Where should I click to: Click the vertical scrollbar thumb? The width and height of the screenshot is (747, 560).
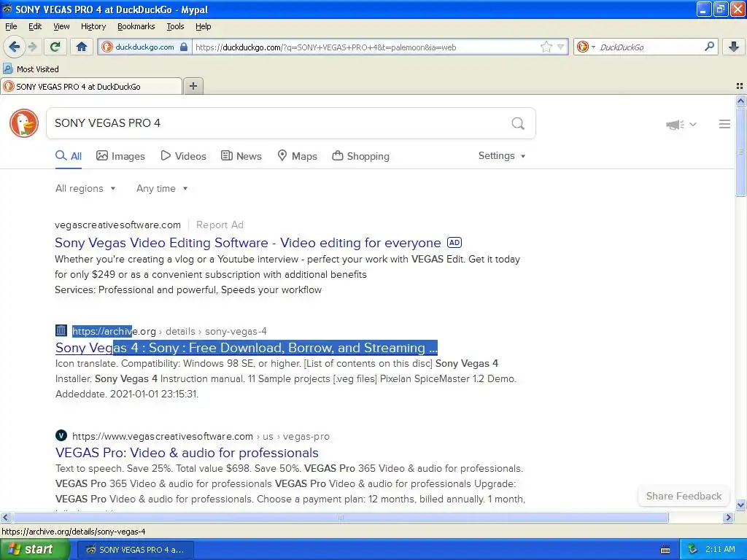click(x=740, y=152)
